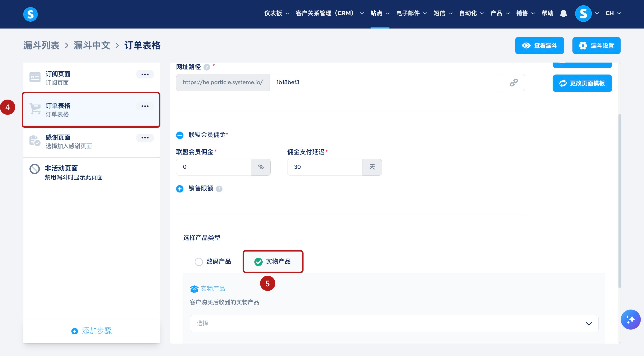Open the 自动化 menu
The image size is (644, 356).
(x=471, y=13)
